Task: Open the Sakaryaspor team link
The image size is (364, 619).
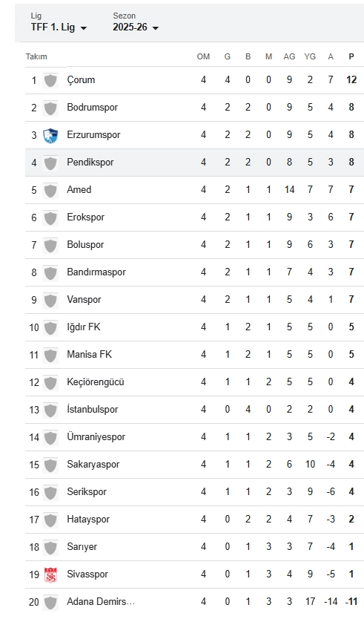Action: (93, 465)
